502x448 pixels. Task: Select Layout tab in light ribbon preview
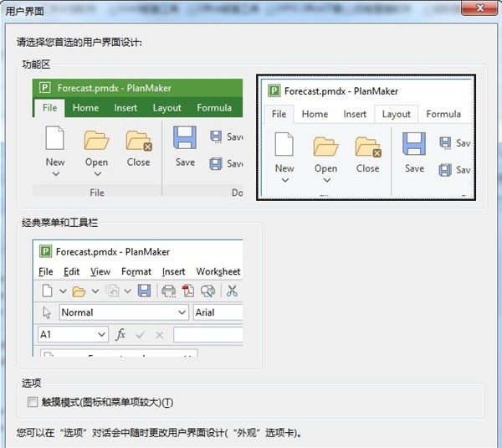[396, 115]
